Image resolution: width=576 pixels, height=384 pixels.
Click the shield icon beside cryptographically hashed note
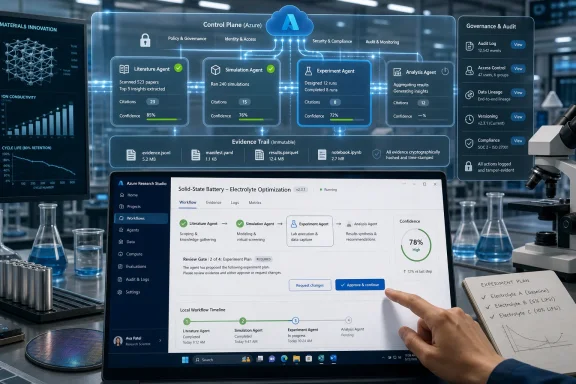pos(376,154)
